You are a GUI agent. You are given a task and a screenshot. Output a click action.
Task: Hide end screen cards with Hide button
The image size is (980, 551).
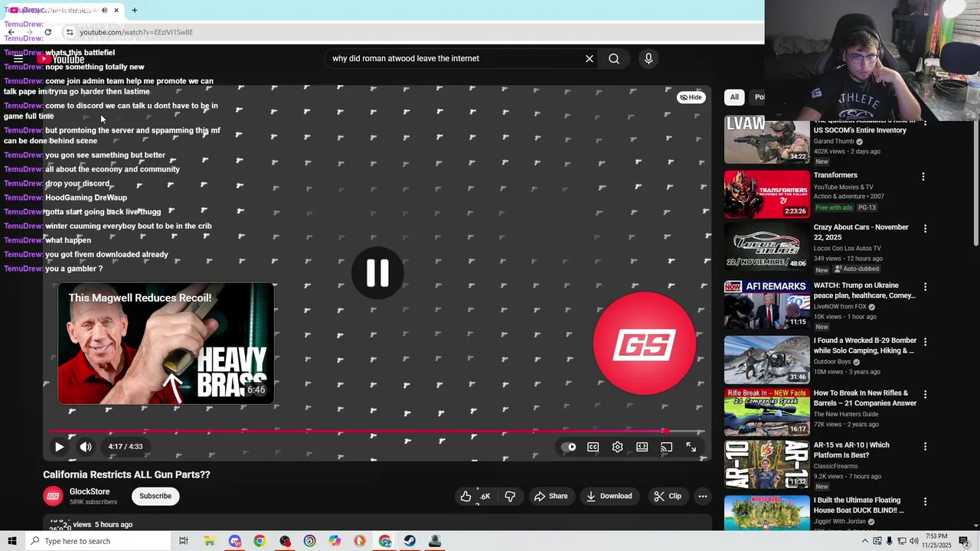tap(691, 97)
